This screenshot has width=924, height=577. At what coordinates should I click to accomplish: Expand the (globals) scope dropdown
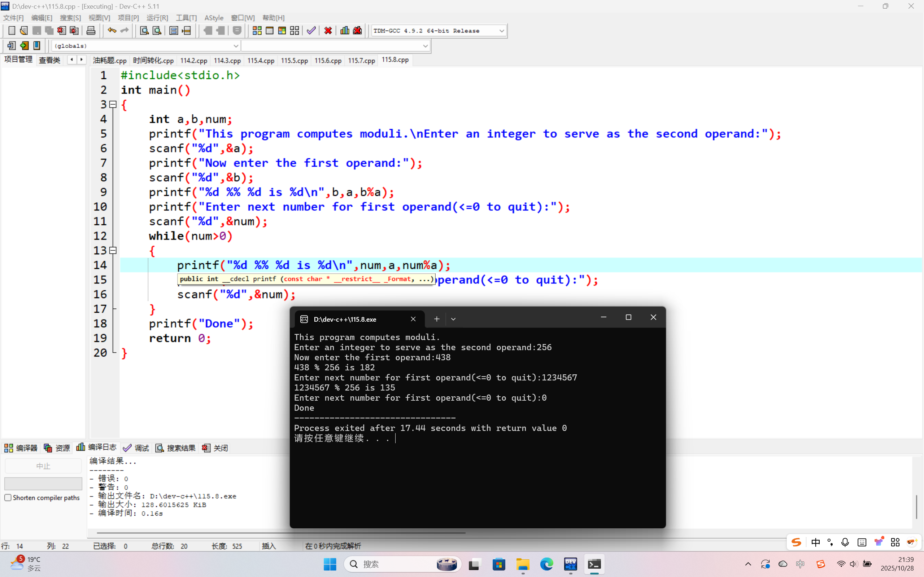236,46
